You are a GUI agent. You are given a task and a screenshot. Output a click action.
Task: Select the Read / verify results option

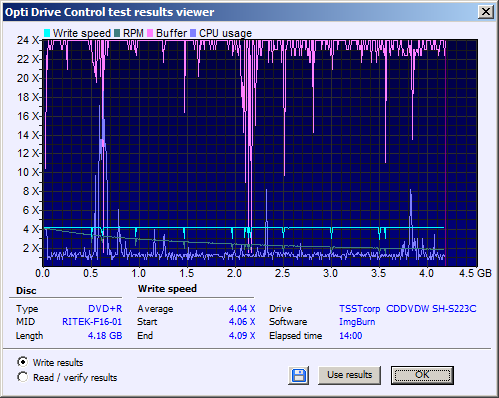click(23, 377)
